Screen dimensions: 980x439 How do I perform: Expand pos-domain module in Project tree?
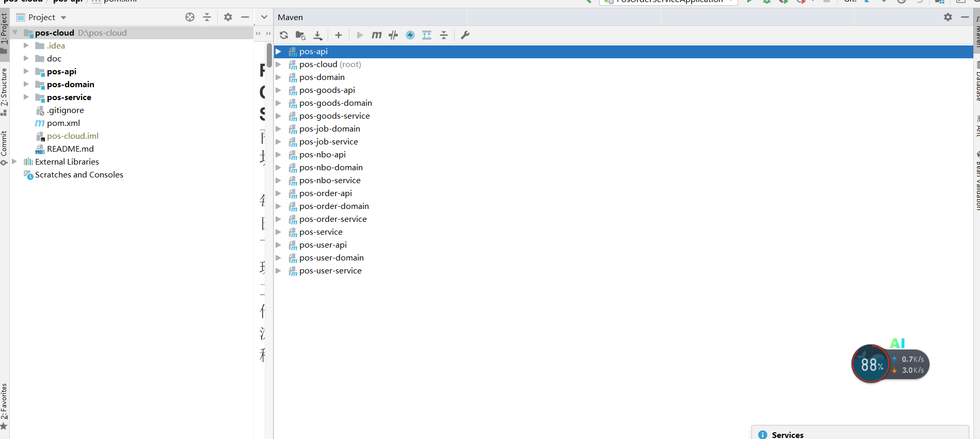pos(26,84)
